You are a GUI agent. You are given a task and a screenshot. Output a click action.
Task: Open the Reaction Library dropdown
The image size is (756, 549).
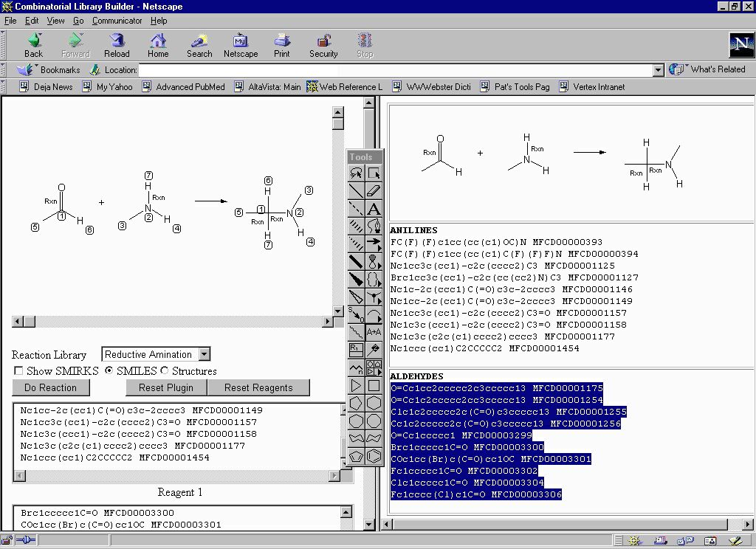click(x=205, y=354)
